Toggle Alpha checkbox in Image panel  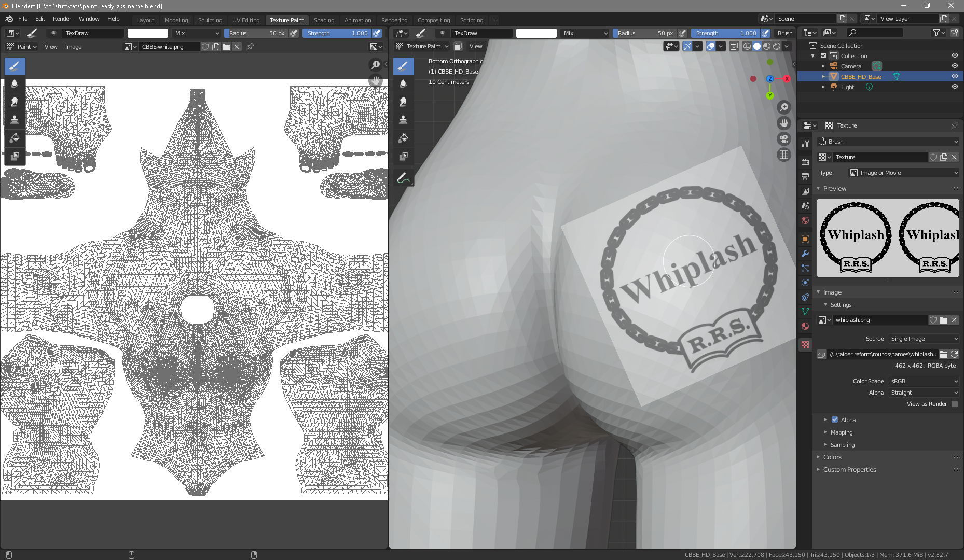[835, 419]
